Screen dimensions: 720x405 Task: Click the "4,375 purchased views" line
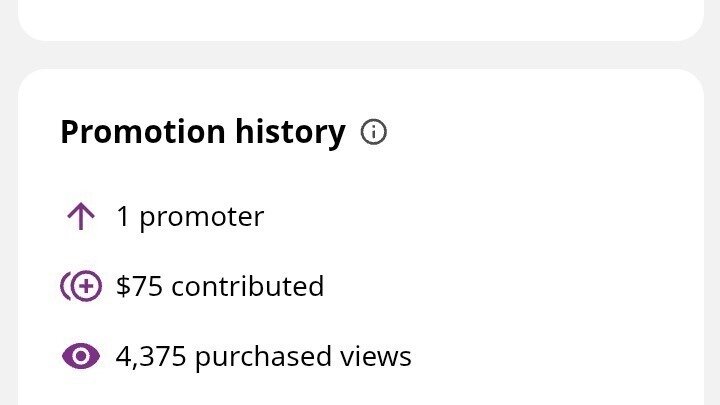[x=263, y=356]
